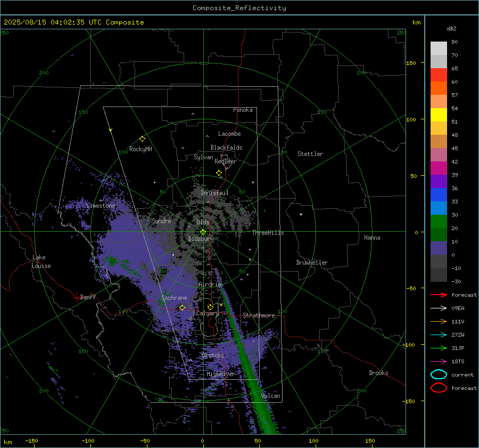479x448 pixels.
Task: Click the 'Calgary' map label
Action: (x=208, y=313)
